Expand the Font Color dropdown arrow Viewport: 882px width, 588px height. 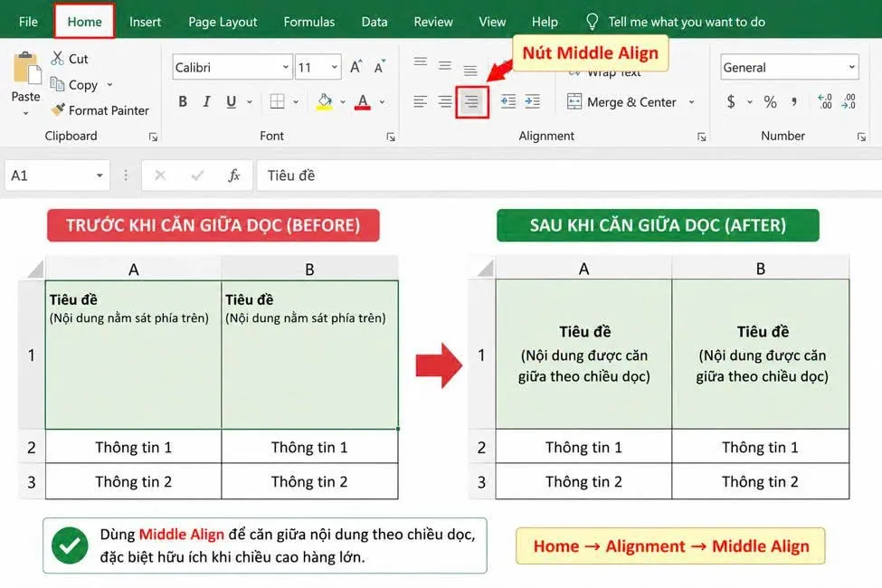coord(382,102)
